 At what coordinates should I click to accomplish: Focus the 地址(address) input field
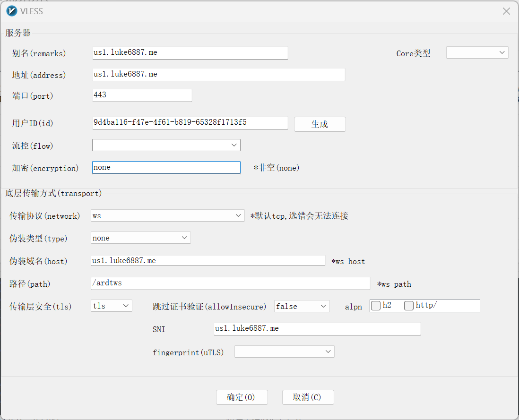(x=218, y=75)
